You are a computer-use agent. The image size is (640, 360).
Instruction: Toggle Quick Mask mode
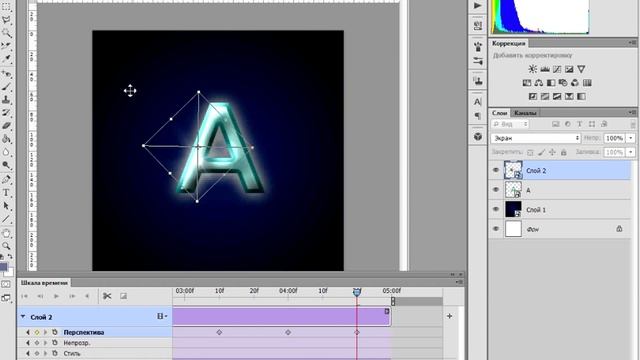(x=6, y=284)
